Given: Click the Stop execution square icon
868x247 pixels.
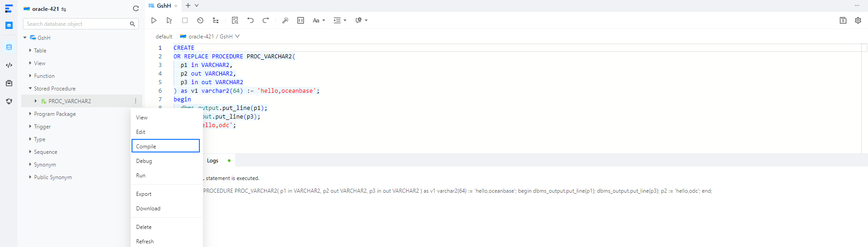Looking at the screenshot, I should 185,20.
